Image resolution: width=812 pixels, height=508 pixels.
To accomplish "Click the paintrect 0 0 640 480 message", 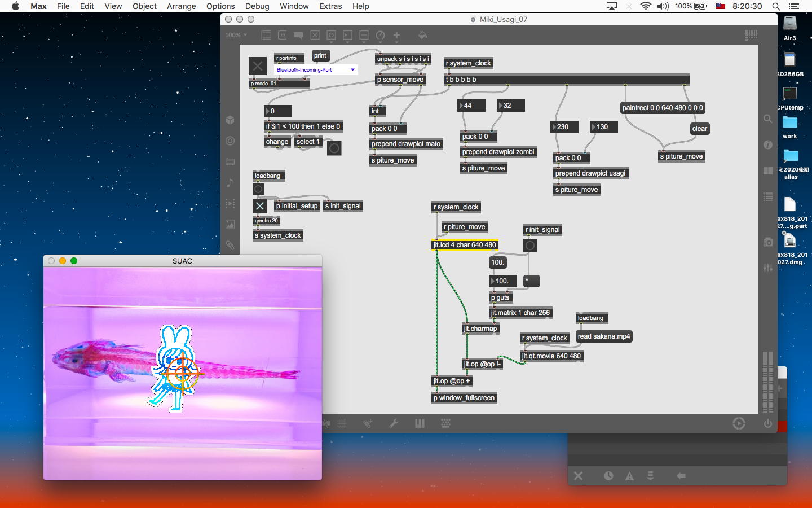I will (663, 108).
